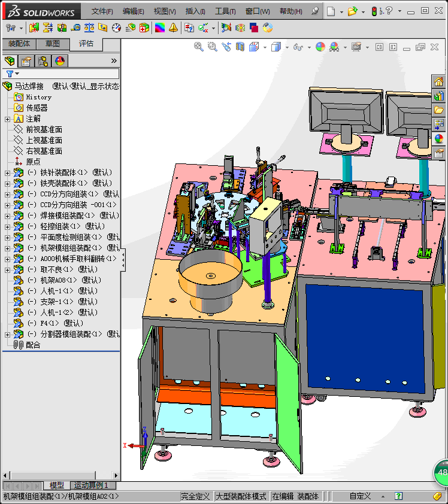The width and height of the screenshot is (448, 504).
Task: Expand the 焊接模组装配<1> tree node
Action: click(7, 216)
